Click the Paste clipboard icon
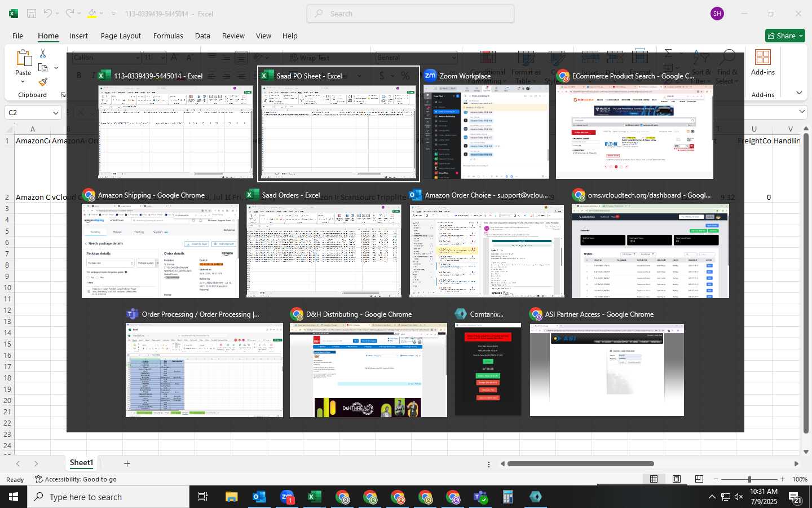Viewport: 812px width, 508px height. tap(23, 58)
